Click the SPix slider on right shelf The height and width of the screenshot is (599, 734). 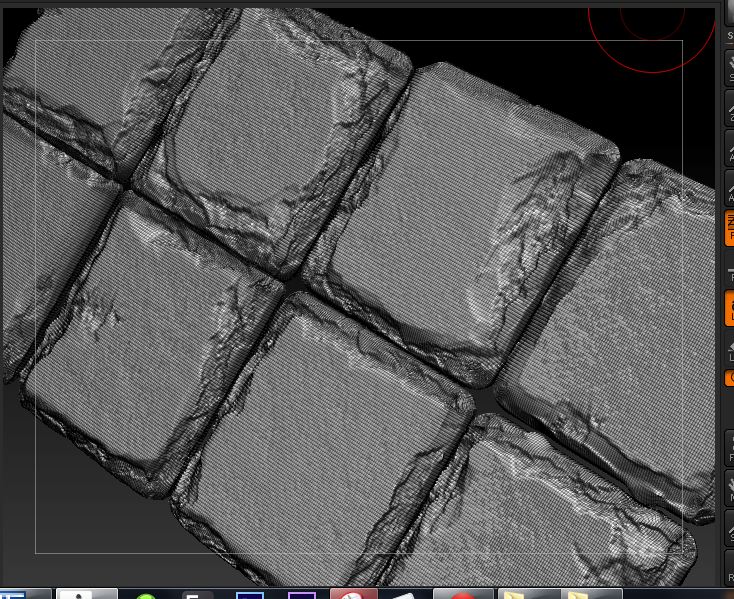(729, 35)
